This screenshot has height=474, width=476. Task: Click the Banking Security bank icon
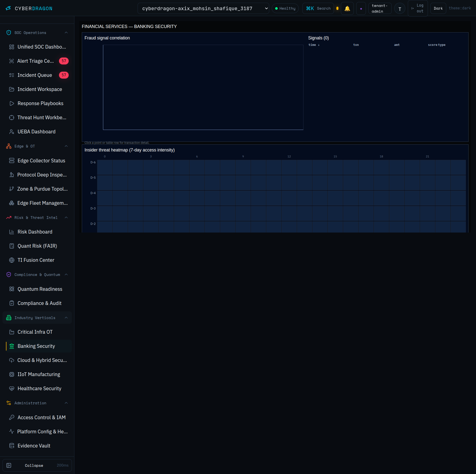[12, 346]
